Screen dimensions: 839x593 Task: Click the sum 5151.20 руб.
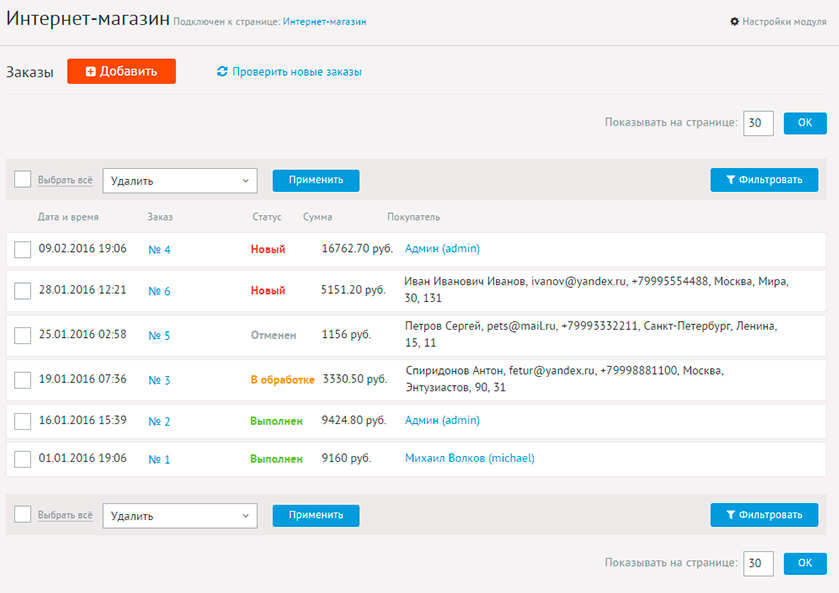[x=353, y=290]
